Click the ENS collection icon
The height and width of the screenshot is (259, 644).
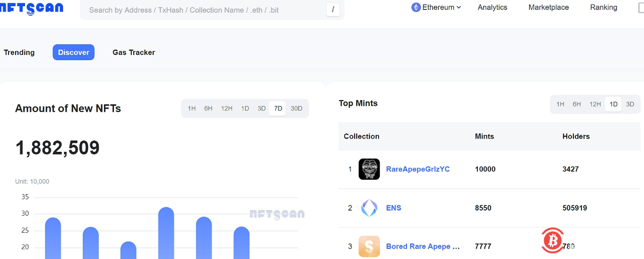tap(369, 208)
